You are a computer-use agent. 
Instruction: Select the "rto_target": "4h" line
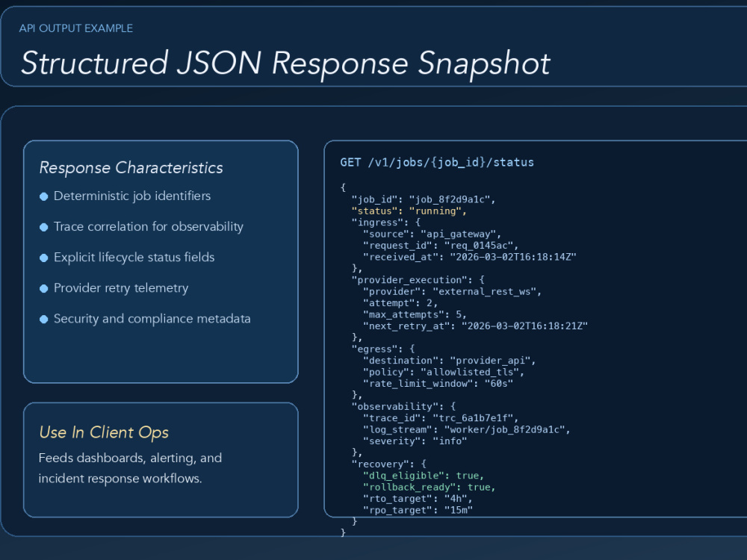pyautogui.click(x=418, y=499)
